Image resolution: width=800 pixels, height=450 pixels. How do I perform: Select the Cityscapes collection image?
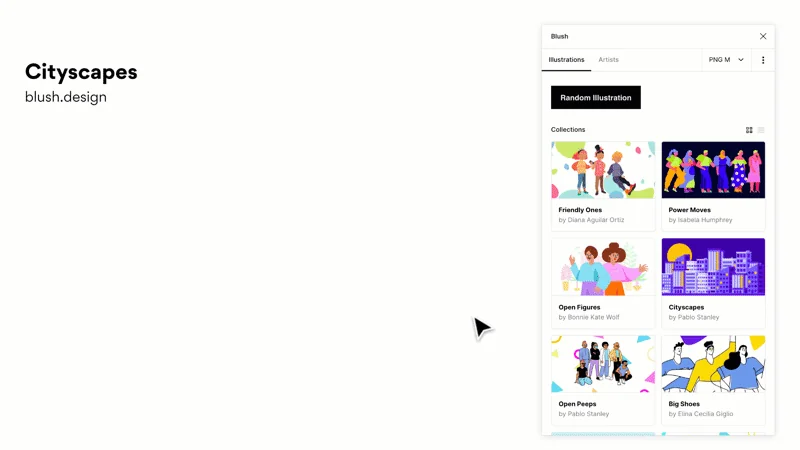(713, 267)
